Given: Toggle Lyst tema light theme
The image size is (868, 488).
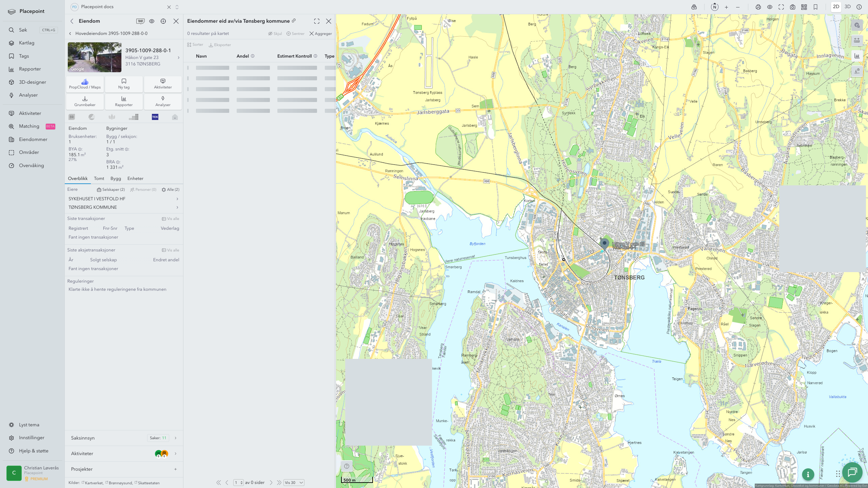Looking at the screenshot, I should (x=29, y=425).
